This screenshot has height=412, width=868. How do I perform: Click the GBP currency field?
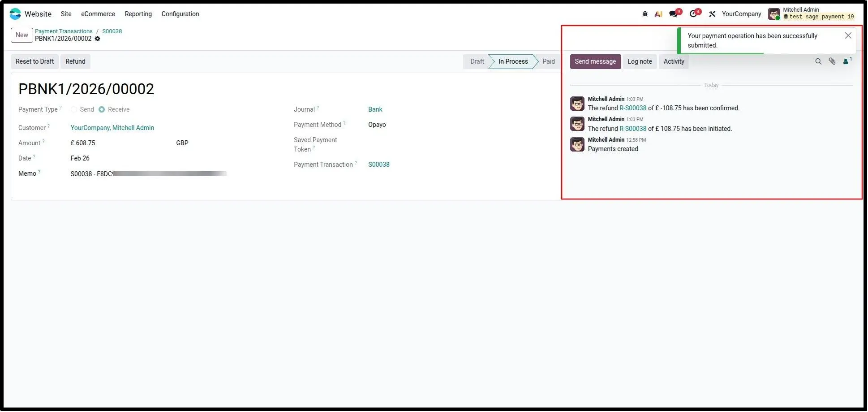[183, 143]
